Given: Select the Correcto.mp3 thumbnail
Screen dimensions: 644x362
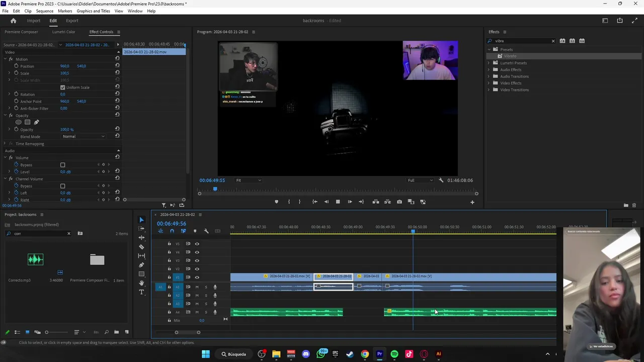Looking at the screenshot, I should 35,259.
